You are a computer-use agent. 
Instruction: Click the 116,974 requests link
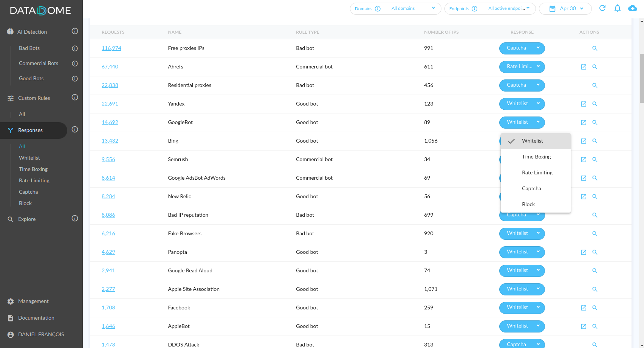coord(111,48)
